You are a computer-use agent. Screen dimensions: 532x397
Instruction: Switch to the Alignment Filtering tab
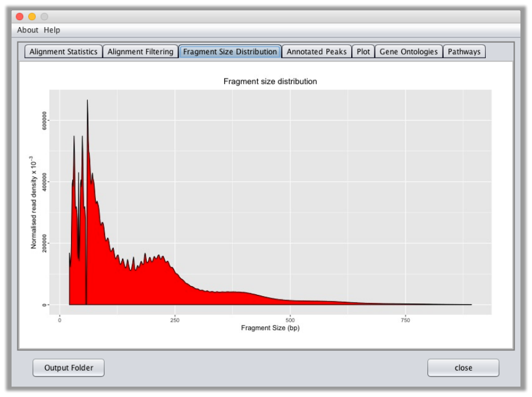pyautogui.click(x=140, y=51)
